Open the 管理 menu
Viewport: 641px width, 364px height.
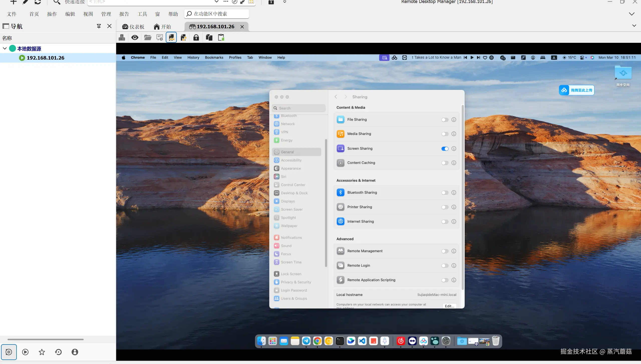point(106,14)
